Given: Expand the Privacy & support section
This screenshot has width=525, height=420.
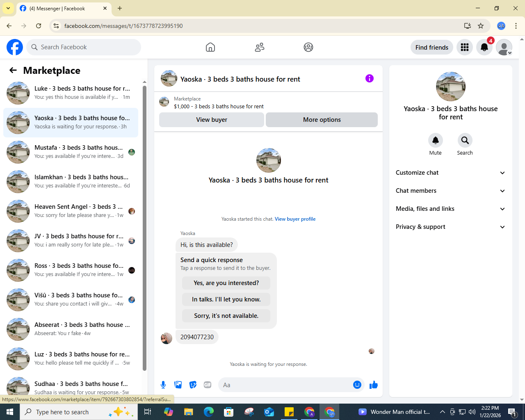Looking at the screenshot, I should pos(450,227).
